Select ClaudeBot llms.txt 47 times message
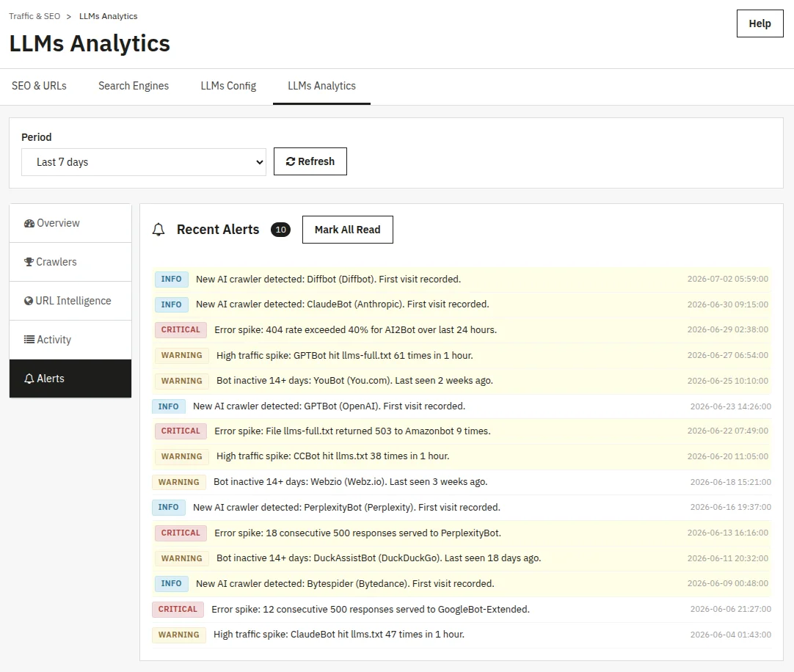Image resolution: width=794 pixels, height=672 pixels. [x=339, y=634]
